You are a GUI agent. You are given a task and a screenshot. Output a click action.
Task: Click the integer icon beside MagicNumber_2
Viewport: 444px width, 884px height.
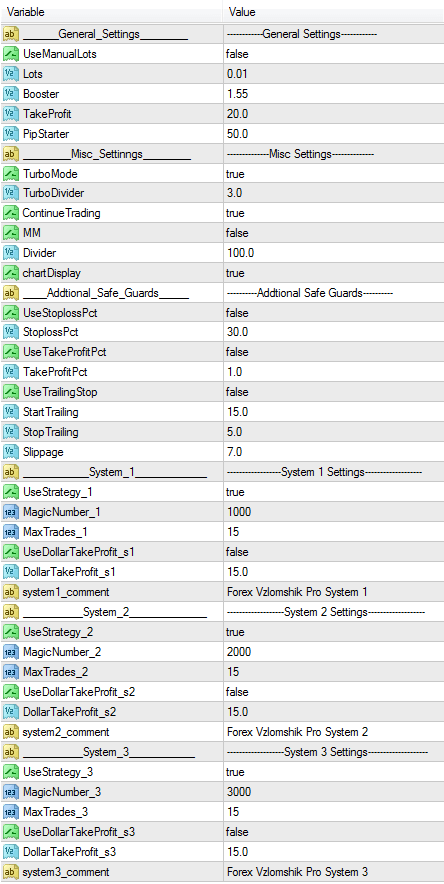11,652
